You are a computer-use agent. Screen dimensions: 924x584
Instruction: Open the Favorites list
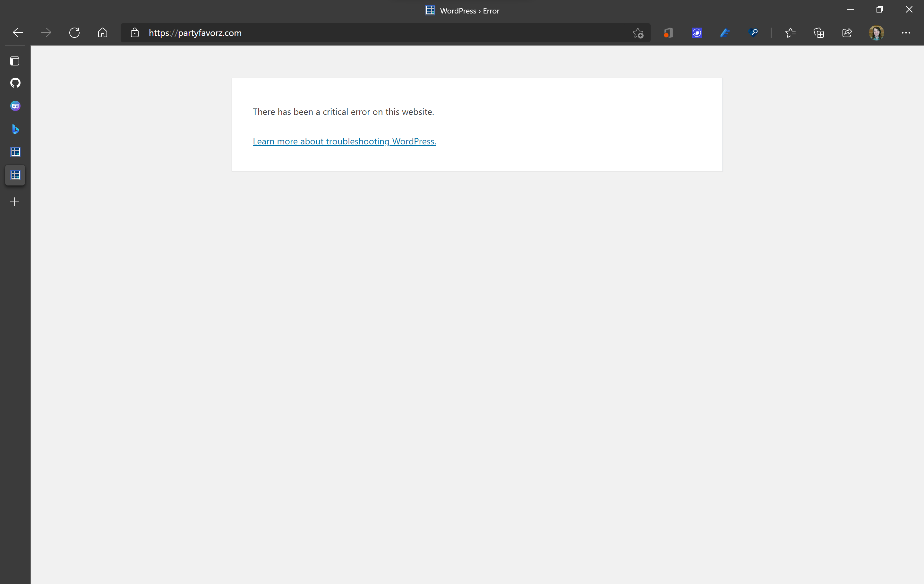791,33
